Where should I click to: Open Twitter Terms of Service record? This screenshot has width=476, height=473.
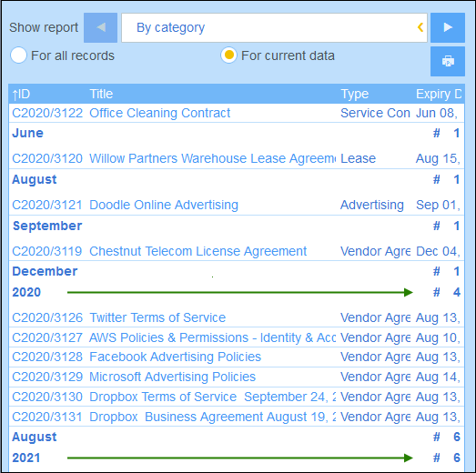pyautogui.click(x=157, y=318)
